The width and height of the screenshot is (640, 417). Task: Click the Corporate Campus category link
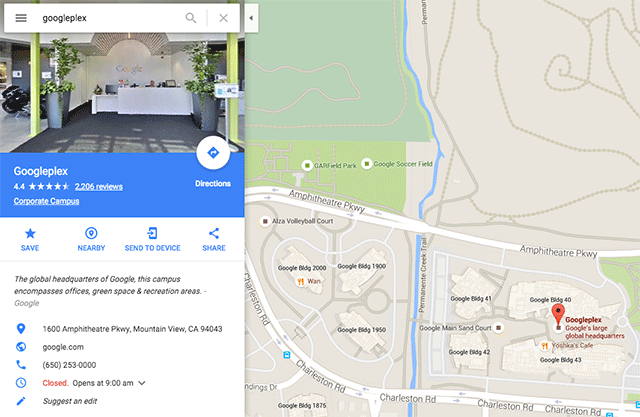click(x=46, y=201)
